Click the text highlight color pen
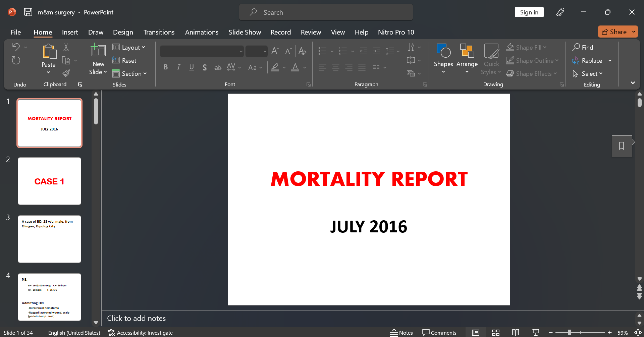 (x=275, y=67)
